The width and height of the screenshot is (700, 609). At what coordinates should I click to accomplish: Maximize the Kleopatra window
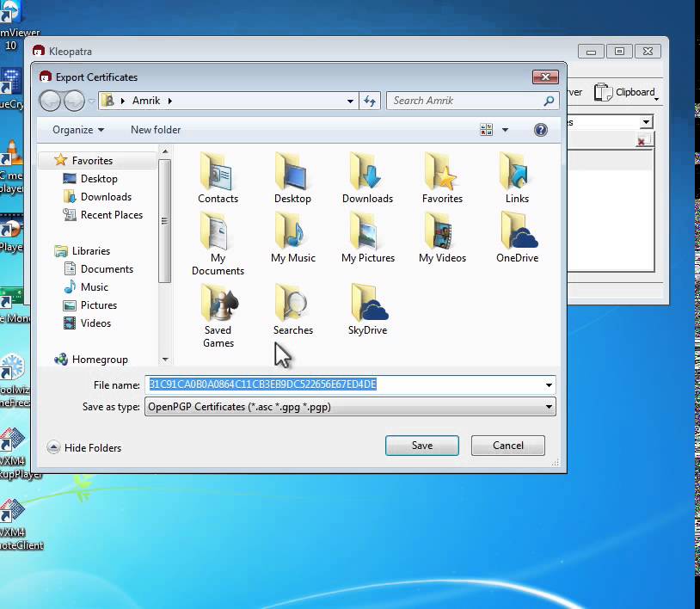pos(619,52)
